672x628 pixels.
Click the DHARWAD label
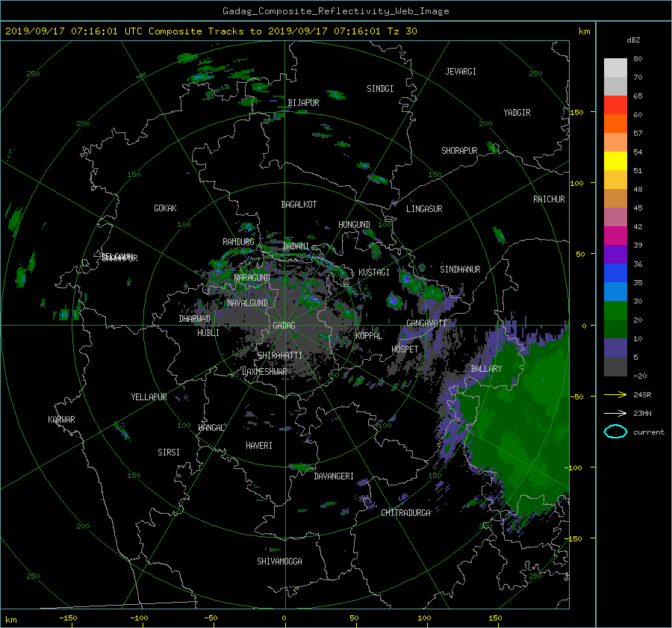[194, 319]
